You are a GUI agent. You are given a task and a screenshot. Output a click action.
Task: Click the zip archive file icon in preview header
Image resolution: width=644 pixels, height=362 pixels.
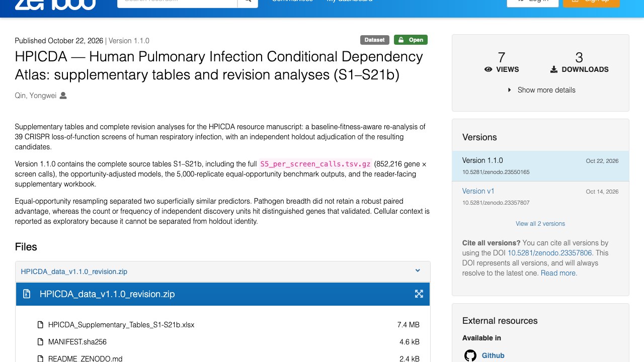coord(28,294)
